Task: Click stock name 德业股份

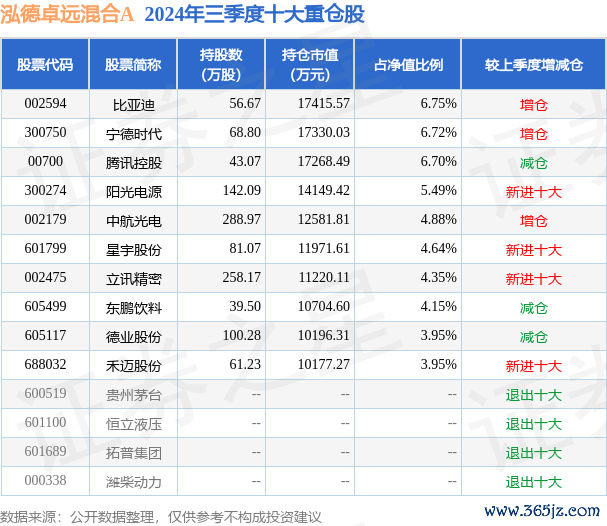Action: coord(134,337)
